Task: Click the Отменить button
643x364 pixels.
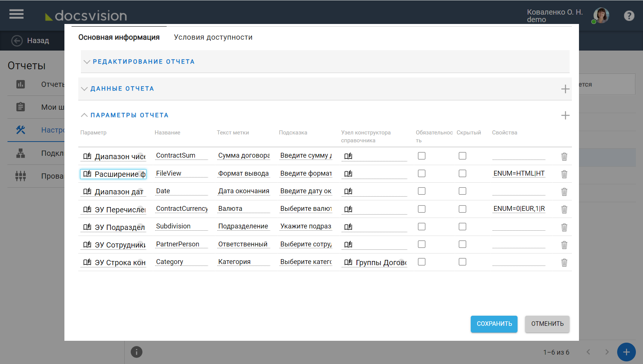Action: click(547, 324)
